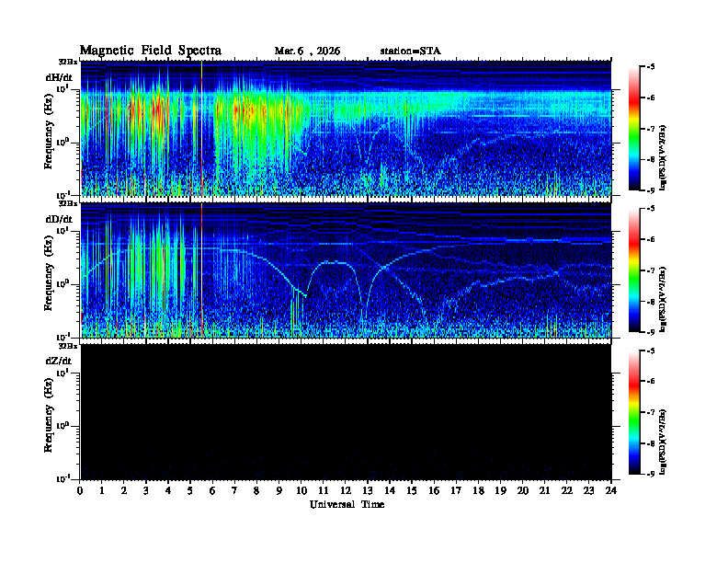Click the dD/dt color scale bar

pyautogui.click(x=634, y=270)
